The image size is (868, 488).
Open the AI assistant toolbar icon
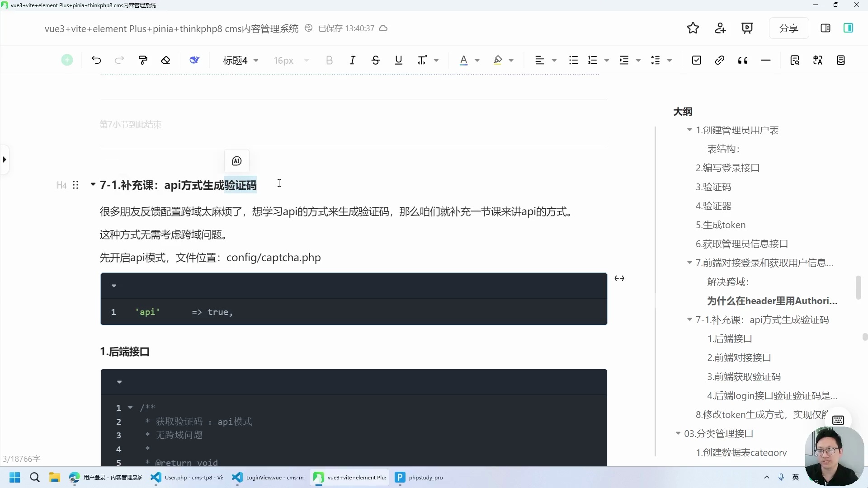click(194, 60)
